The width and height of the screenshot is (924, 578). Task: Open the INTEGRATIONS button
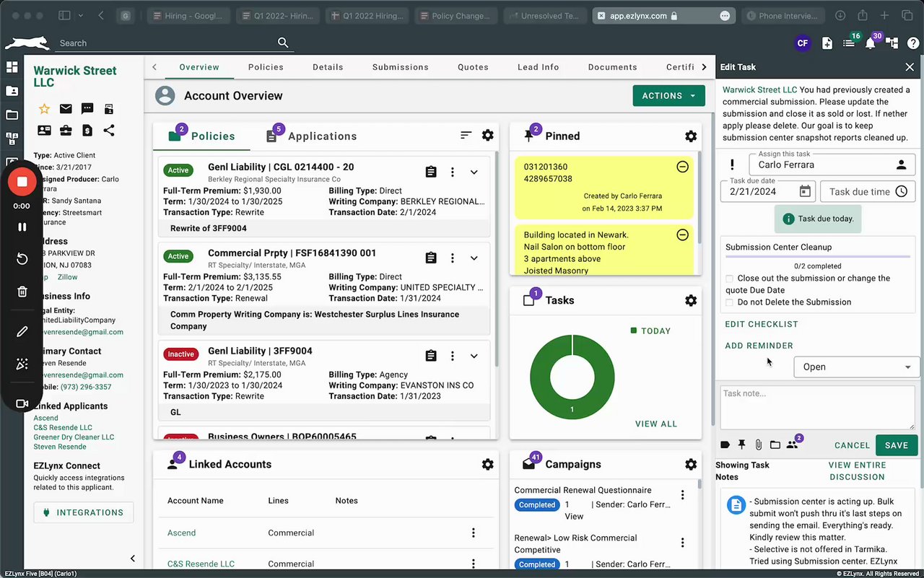84,512
